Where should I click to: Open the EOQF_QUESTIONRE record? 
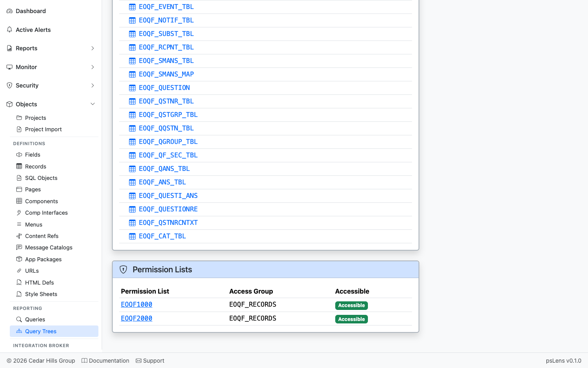coord(168,209)
